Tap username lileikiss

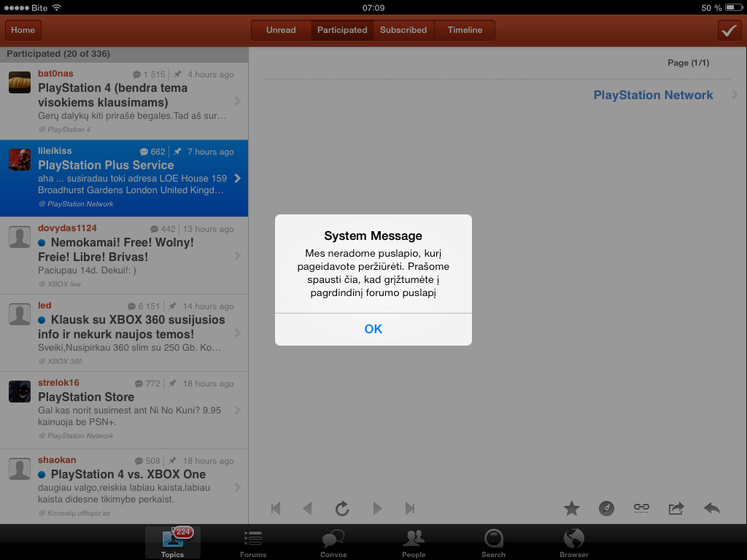55,150
